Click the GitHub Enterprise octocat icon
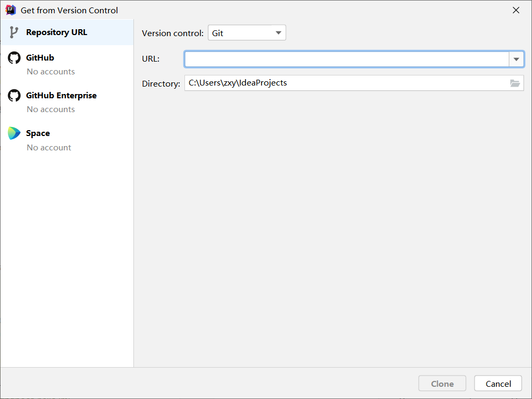The image size is (532, 399). tap(14, 95)
